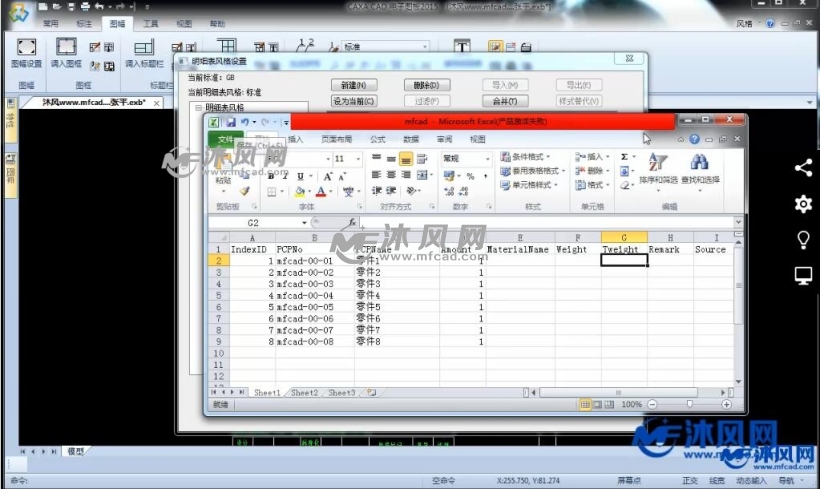
Task: Toggle Italic formatting in Excel
Action: (x=285, y=177)
